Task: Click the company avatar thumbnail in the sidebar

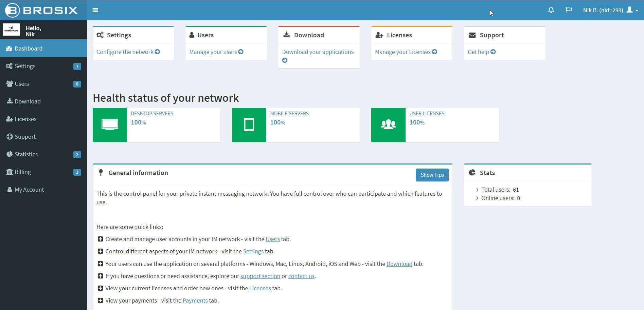Action: (12, 30)
